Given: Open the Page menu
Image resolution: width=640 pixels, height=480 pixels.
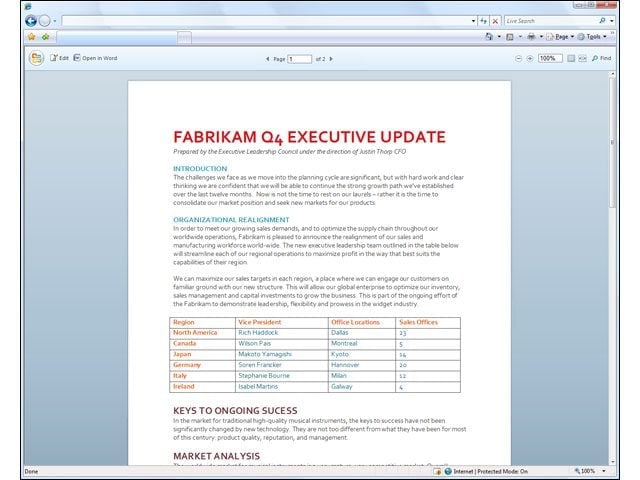Looking at the screenshot, I should pos(561,37).
